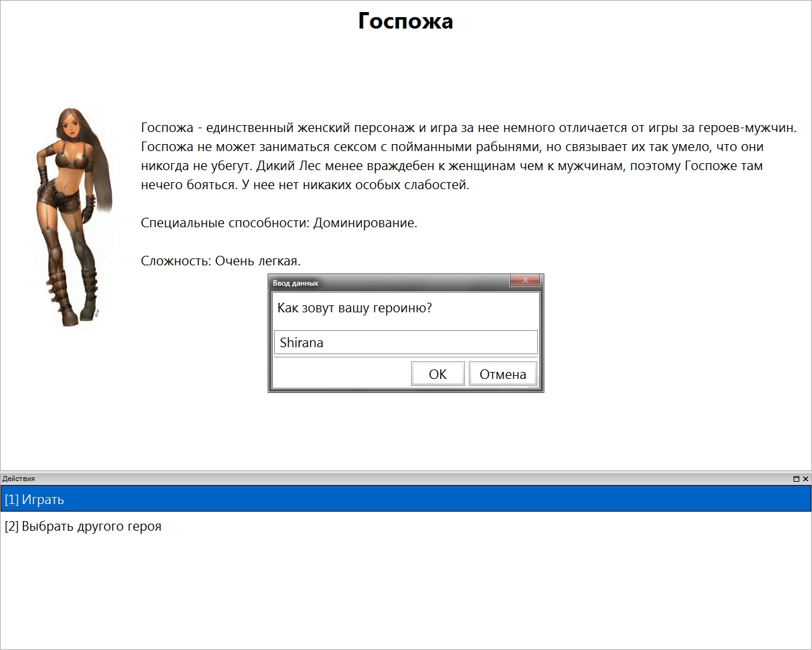
Task: Click the Как зовут вашу героиню prompt
Action: pos(355,308)
